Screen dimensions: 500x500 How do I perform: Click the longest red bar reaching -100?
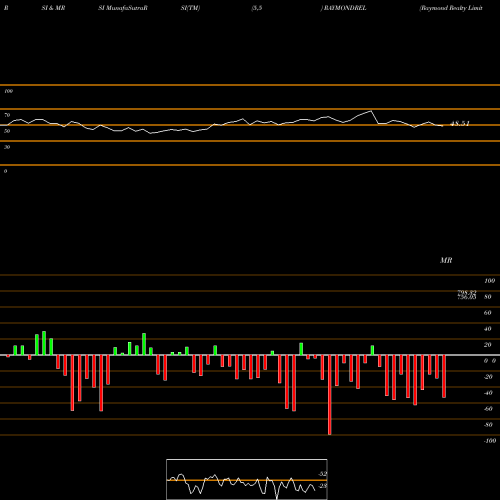pyautogui.click(x=330, y=395)
